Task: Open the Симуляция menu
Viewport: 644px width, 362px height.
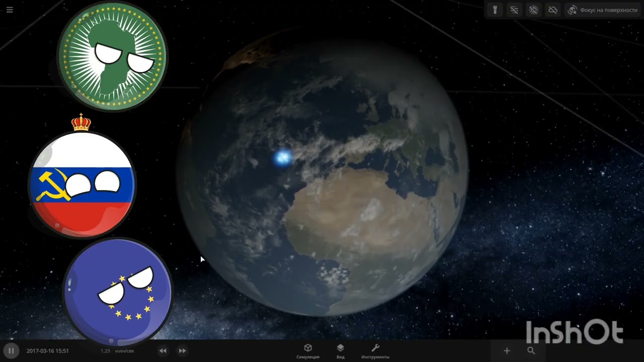Action: click(308, 351)
